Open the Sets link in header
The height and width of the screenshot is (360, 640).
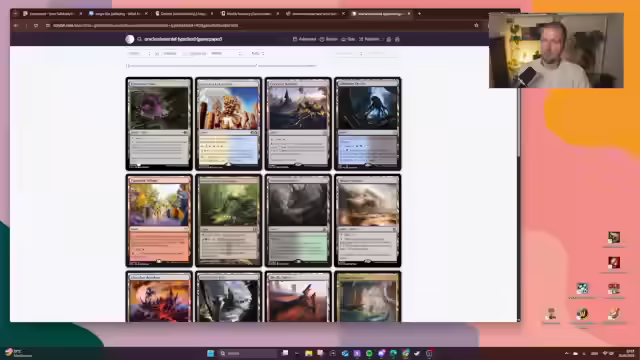tap(348, 39)
